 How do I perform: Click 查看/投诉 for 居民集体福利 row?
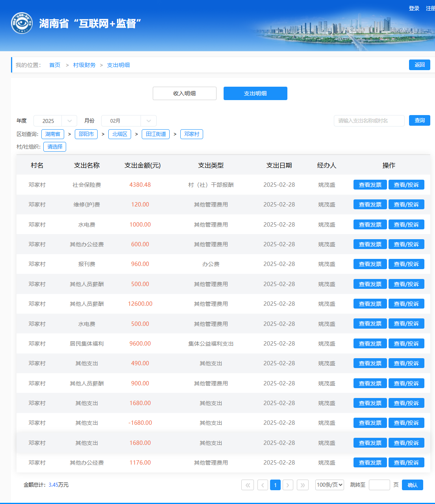tap(406, 344)
